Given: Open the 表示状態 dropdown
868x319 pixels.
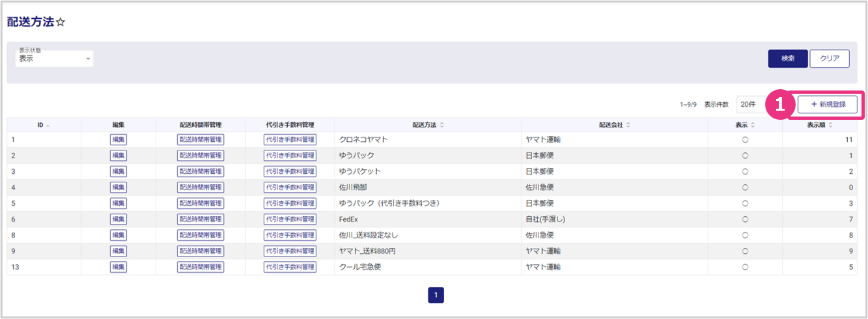Looking at the screenshot, I should [x=55, y=59].
